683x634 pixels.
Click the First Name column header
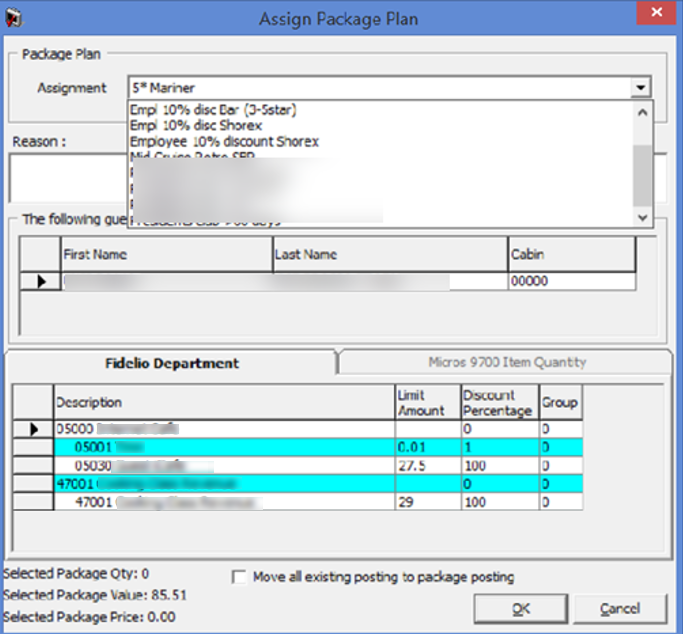[167, 254]
